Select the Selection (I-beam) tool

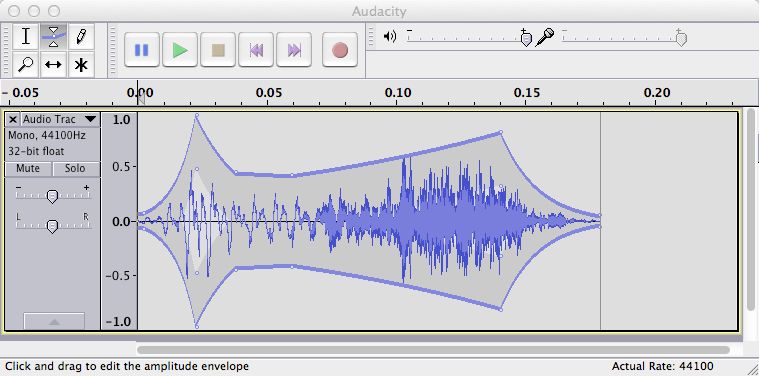(x=26, y=37)
